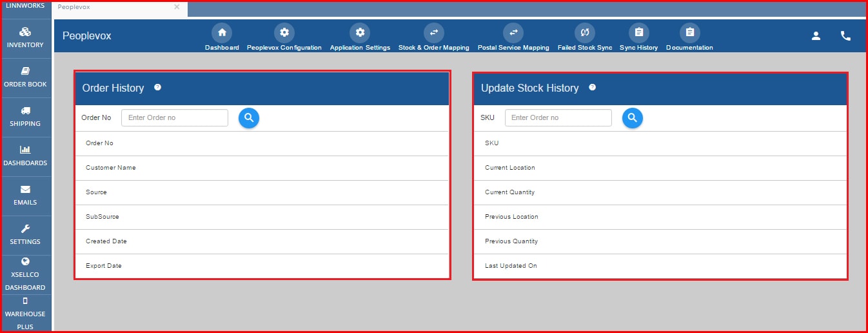Click the Export Date row
This screenshot has width=868, height=333.
click(x=262, y=266)
